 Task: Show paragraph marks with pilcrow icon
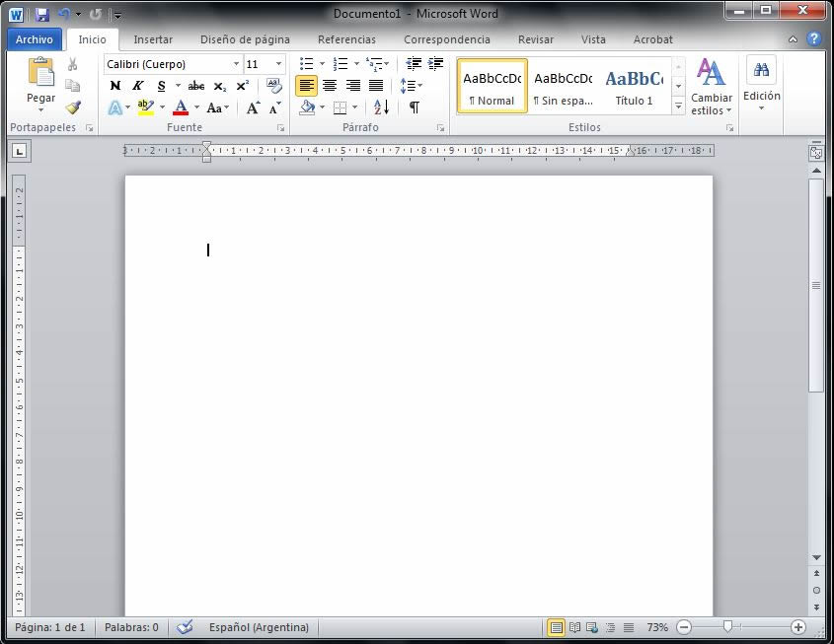click(415, 107)
